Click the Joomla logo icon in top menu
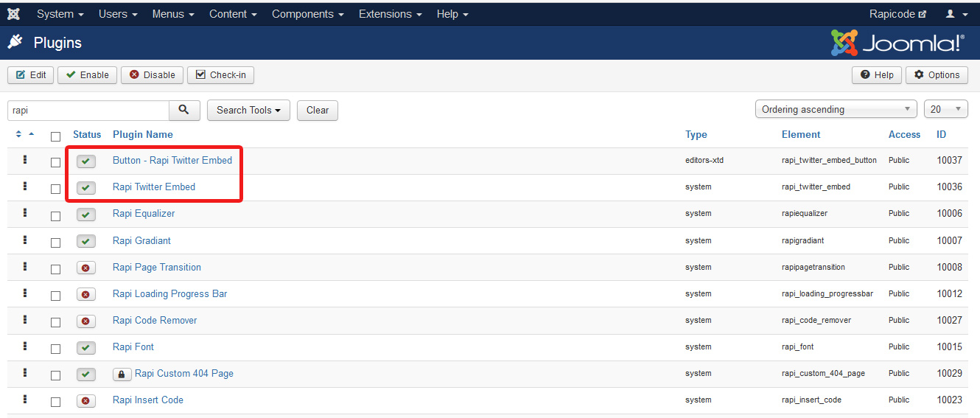 [x=13, y=14]
